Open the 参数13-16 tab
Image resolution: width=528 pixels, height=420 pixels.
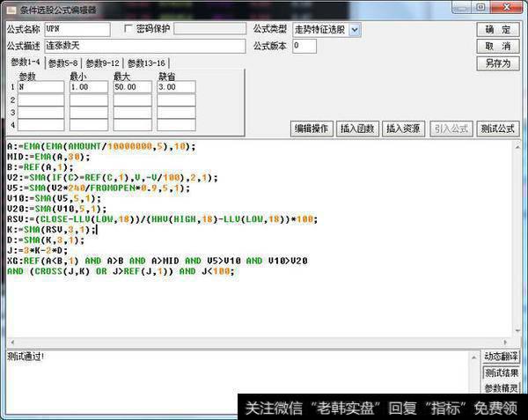[x=146, y=63]
